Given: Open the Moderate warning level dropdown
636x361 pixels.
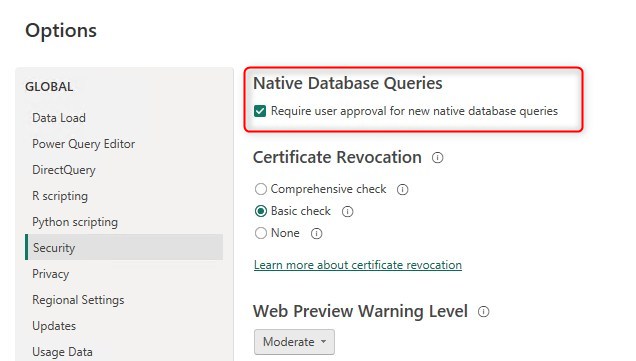Looking at the screenshot, I should [294, 342].
